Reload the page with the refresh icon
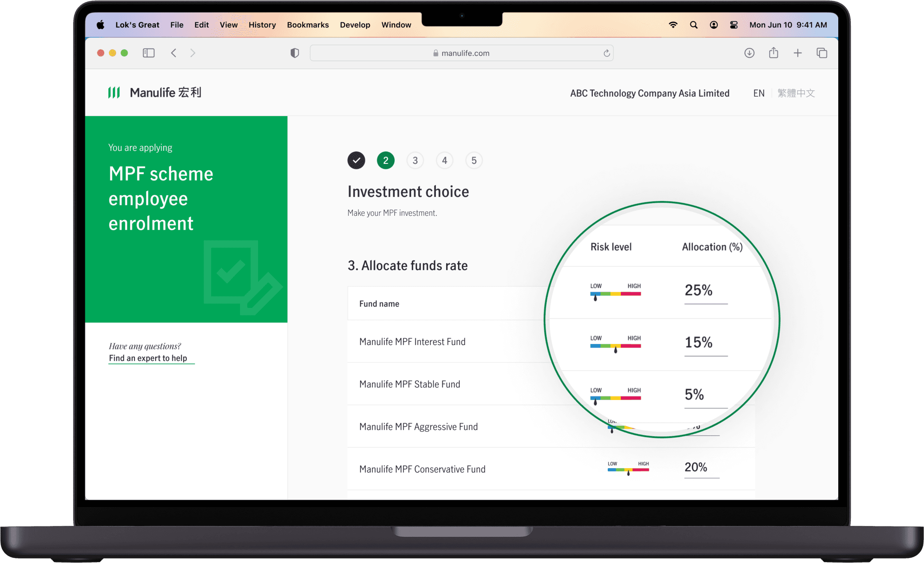This screenshot has height=563, width=924. pyautogui.click(x=606, y=53)
